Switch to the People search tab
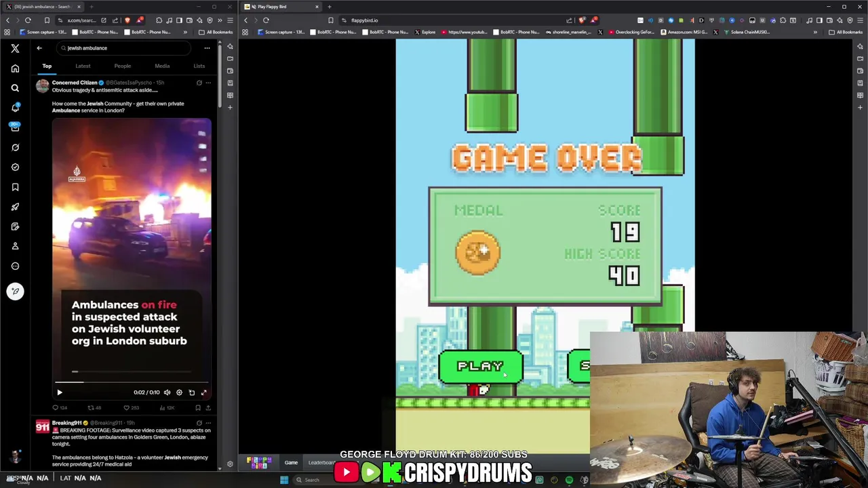Screen dimensions: 868x488 click(123, 66)
